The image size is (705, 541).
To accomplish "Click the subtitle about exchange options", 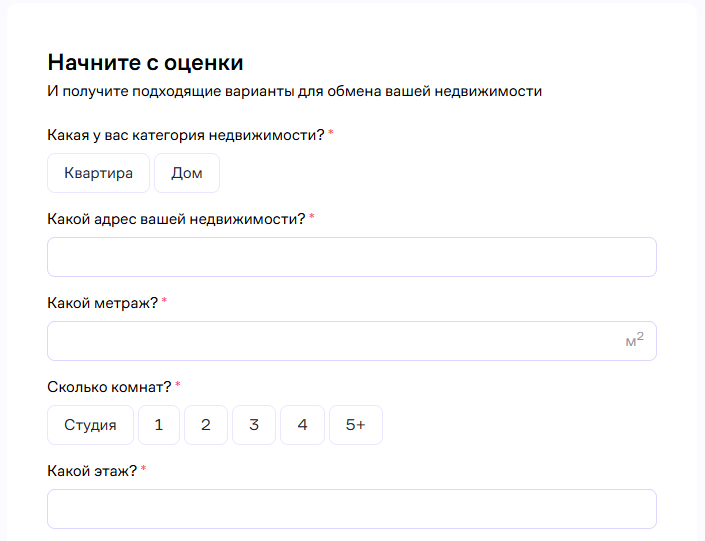I will 294,91.
